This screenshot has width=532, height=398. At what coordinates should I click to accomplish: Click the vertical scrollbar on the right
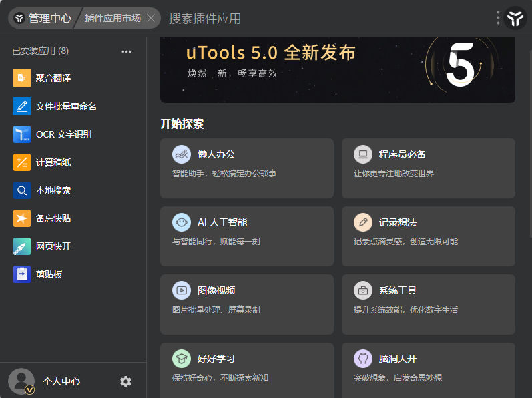[x=530, y=142]
